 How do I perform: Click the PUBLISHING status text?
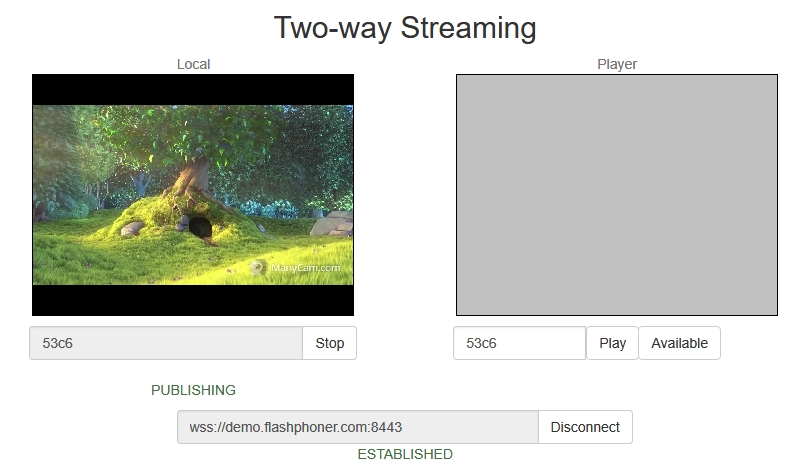point(193,390)
